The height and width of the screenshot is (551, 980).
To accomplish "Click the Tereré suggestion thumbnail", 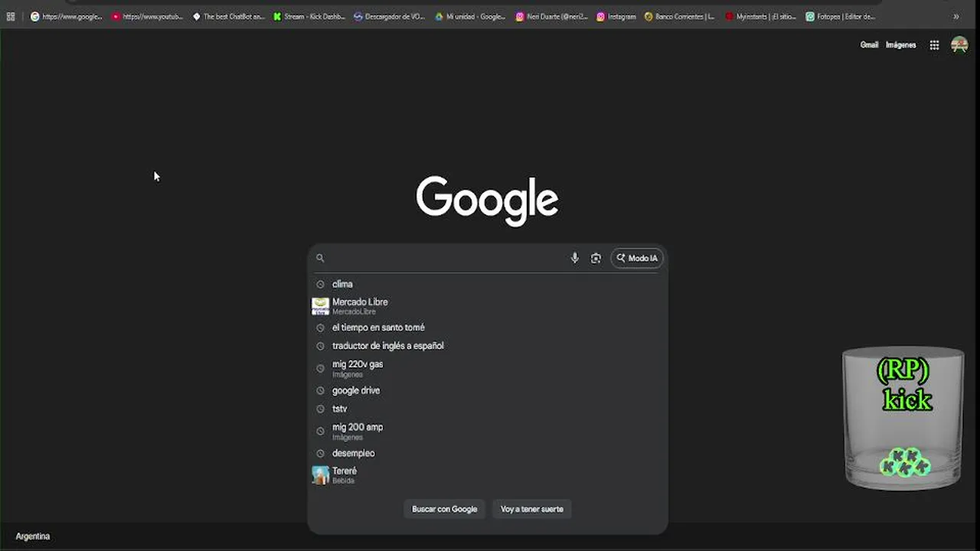I will click(x=320, y=475).
